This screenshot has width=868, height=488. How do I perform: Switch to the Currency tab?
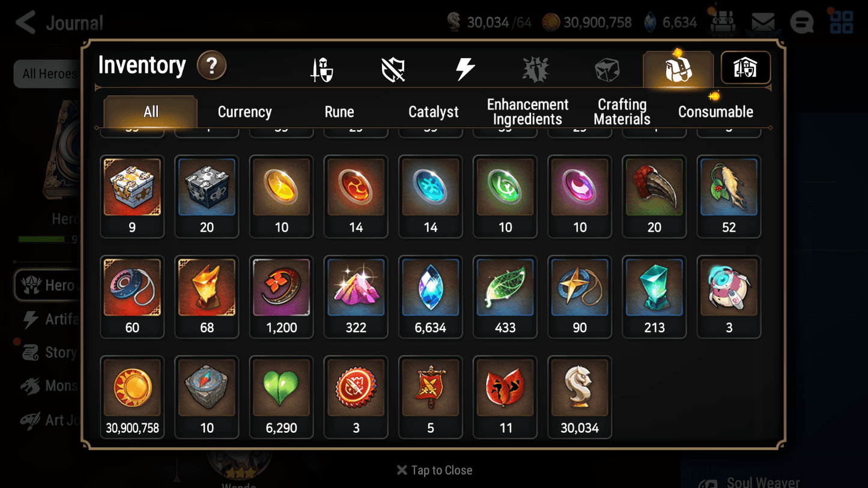[244, 111]
